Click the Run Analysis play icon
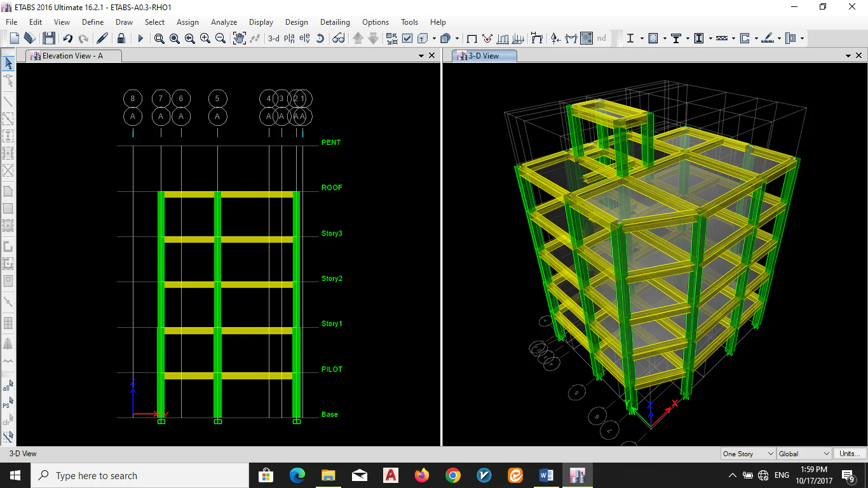The image size is (868, 488). 140,39
